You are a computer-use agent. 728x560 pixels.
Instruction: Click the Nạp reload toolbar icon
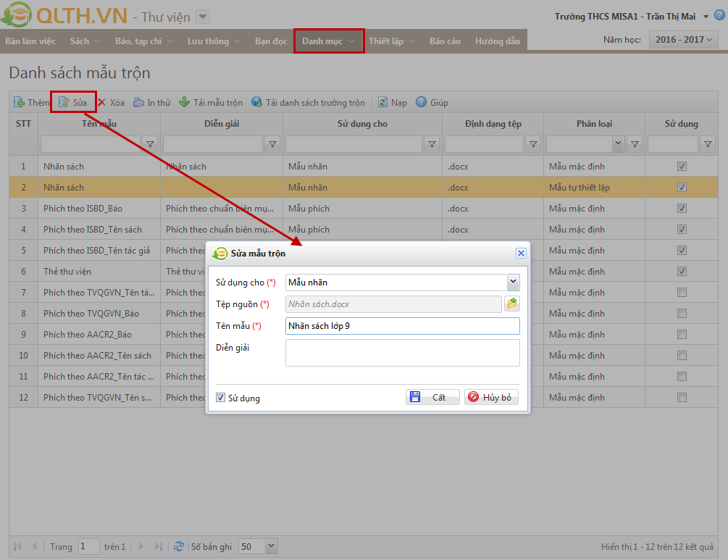382,102
